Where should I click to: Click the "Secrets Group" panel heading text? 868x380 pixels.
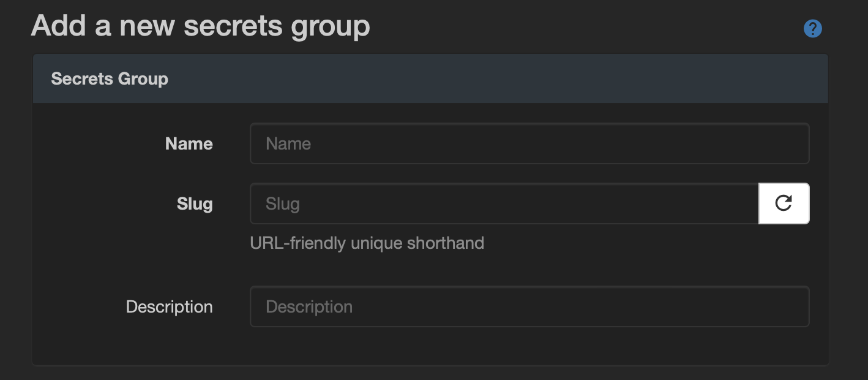(x=110, y=78)
